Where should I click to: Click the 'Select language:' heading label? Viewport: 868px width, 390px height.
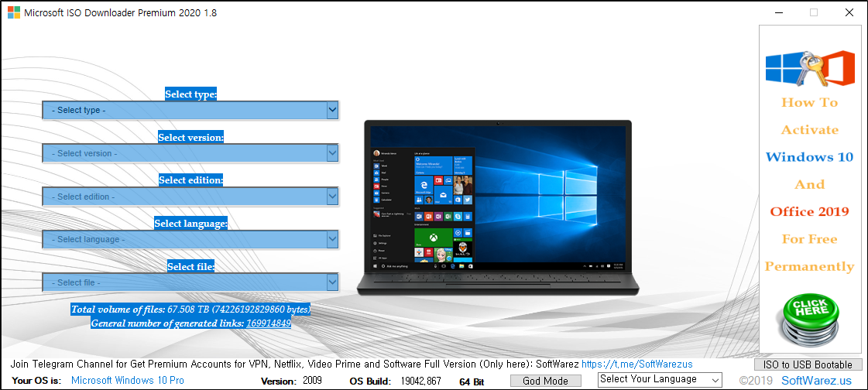(191, 224)
